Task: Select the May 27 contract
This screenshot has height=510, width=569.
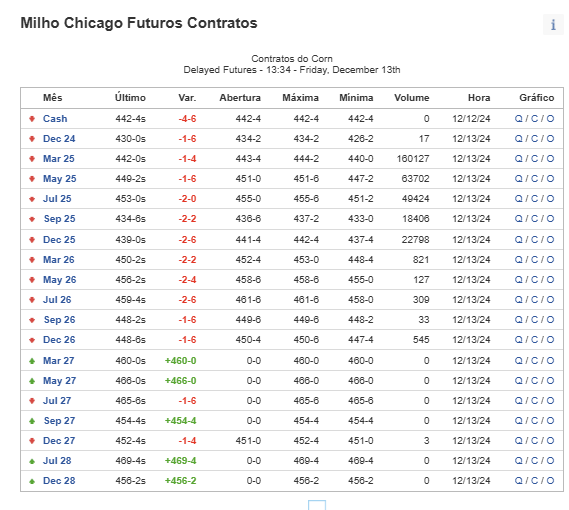Action: coord(60,381)
